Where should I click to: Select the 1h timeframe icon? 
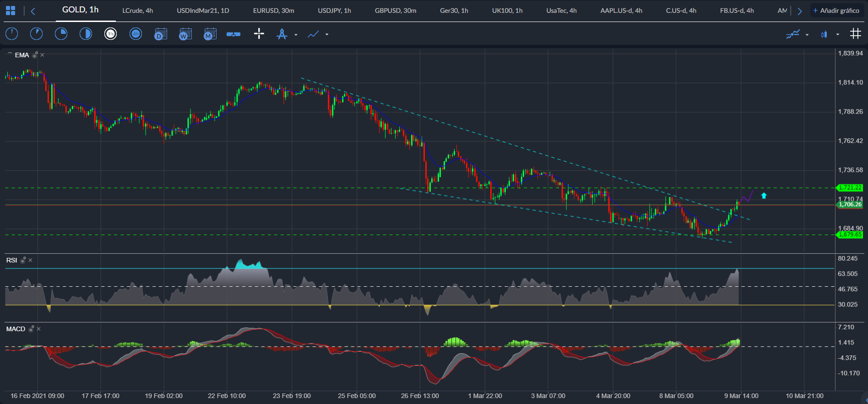(x=110, y=34)
